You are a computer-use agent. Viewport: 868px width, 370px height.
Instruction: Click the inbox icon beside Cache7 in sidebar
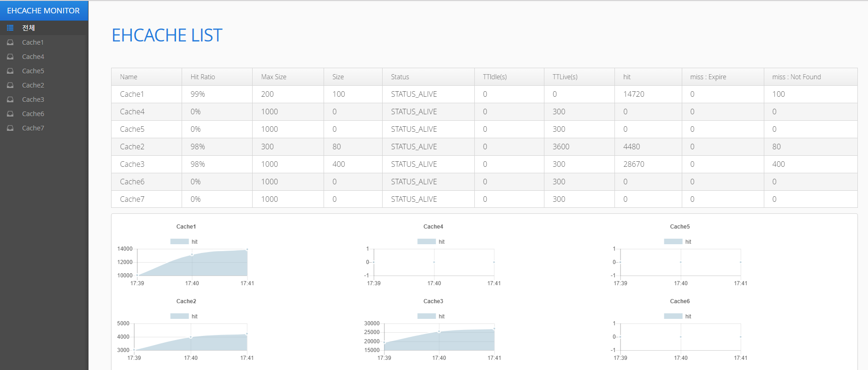pyautogui.click(x=10, y=128)
